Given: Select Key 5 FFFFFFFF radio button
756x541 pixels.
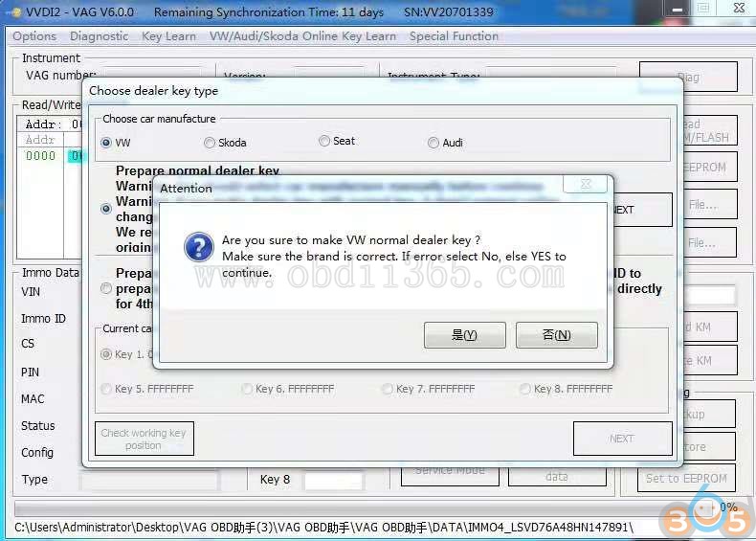Looking at the screenshot, I should coord(106,389).
